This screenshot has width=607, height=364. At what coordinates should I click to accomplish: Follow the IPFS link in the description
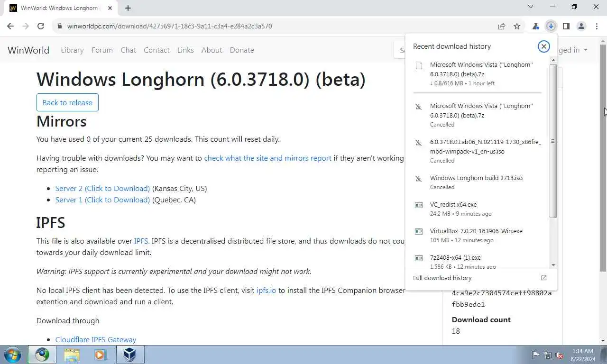pyautogui.click(x=141, y=241)
